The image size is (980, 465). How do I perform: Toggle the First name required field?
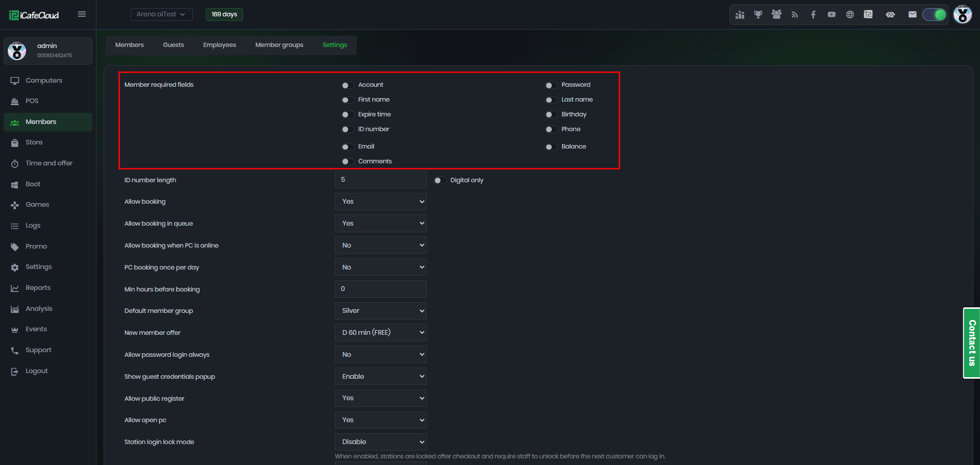[348, 100]
